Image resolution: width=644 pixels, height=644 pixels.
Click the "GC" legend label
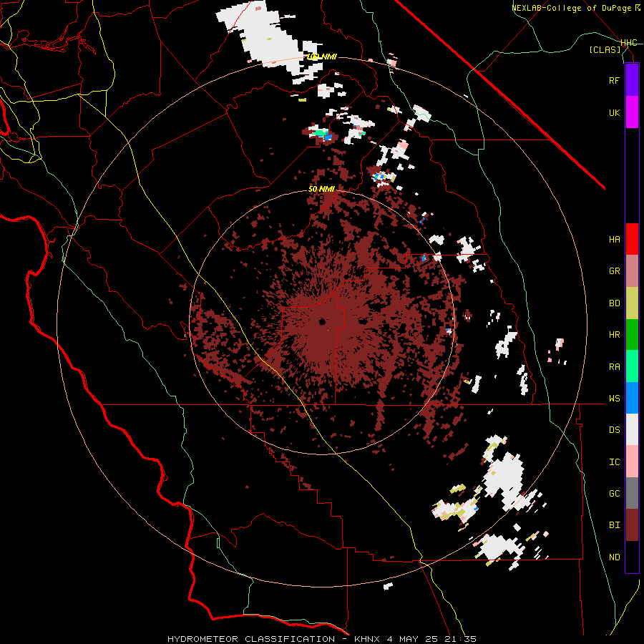(614, 494)
